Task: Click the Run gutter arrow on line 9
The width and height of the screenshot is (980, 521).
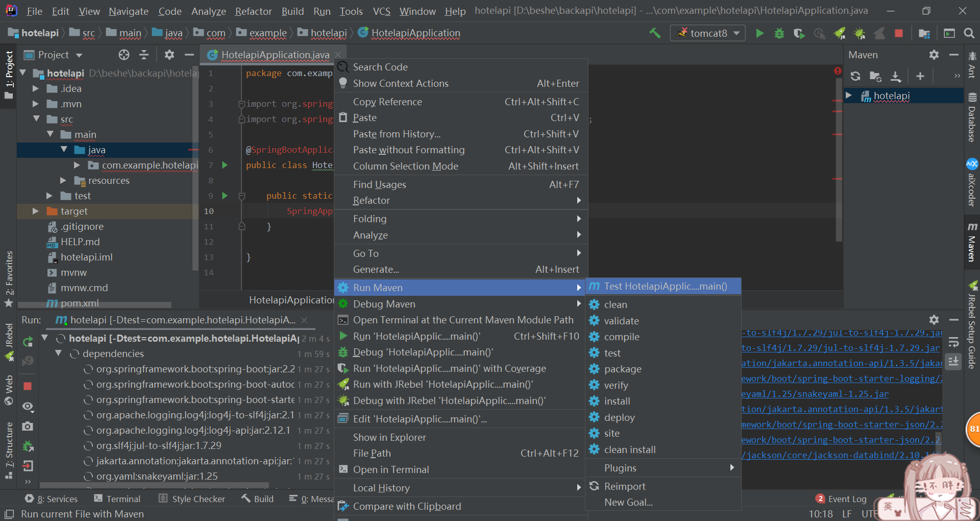Action: tap(225, 196)
